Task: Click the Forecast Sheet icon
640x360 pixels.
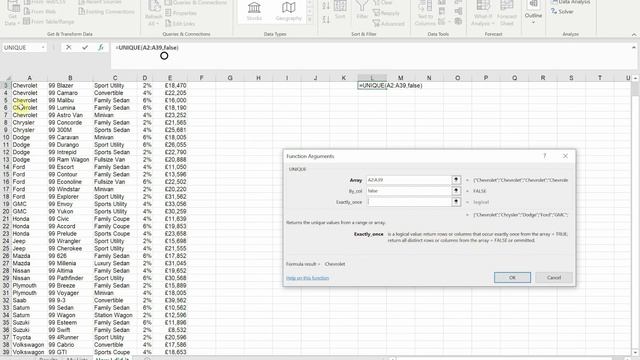Action: point(507,13)
